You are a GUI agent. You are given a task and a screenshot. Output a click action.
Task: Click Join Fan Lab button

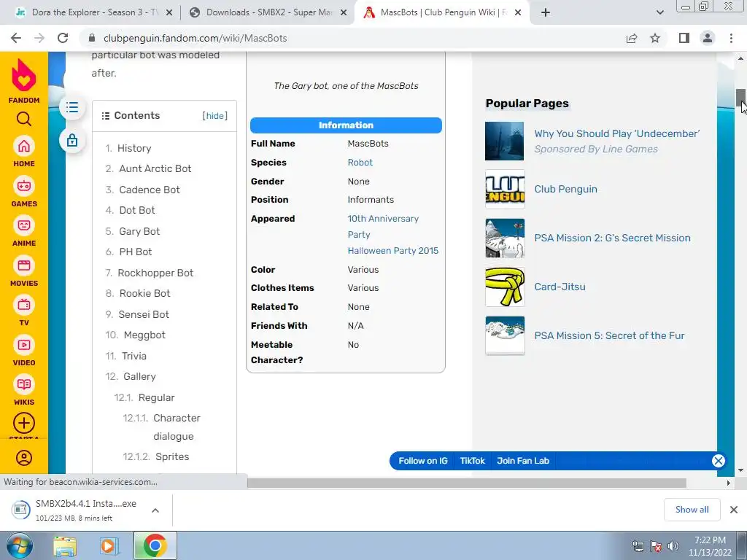[522, 461]
